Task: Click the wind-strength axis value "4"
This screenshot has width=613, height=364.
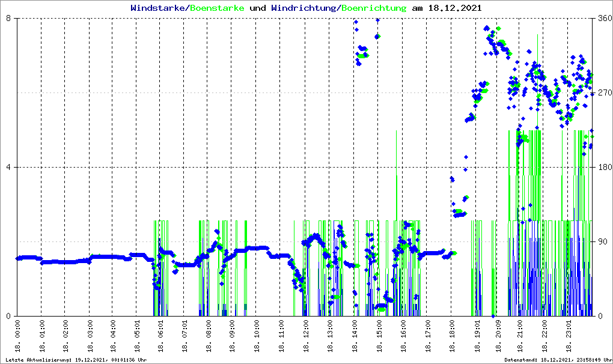Action: [x=7, y=167]
